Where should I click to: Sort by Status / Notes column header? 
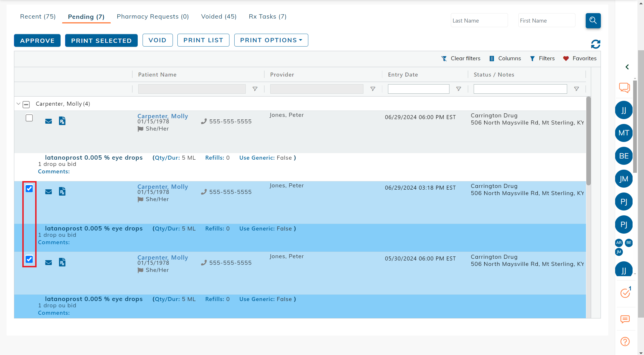point(494,75)
